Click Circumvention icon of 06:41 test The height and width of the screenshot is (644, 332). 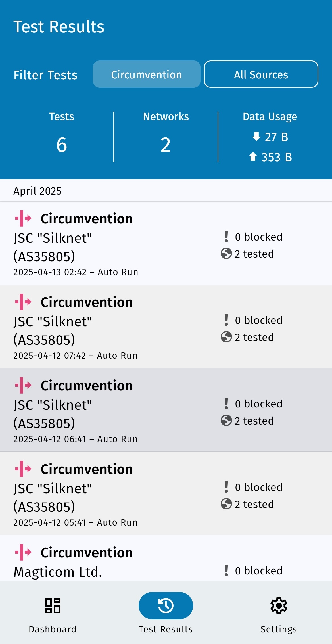[23, 385]
